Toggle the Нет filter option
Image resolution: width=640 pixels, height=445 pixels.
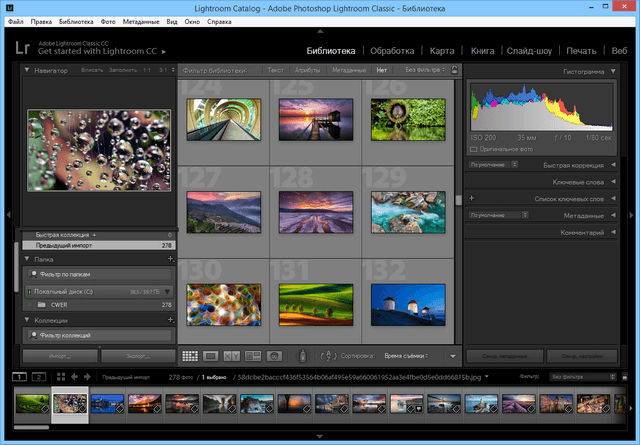[x=381, y=71]
